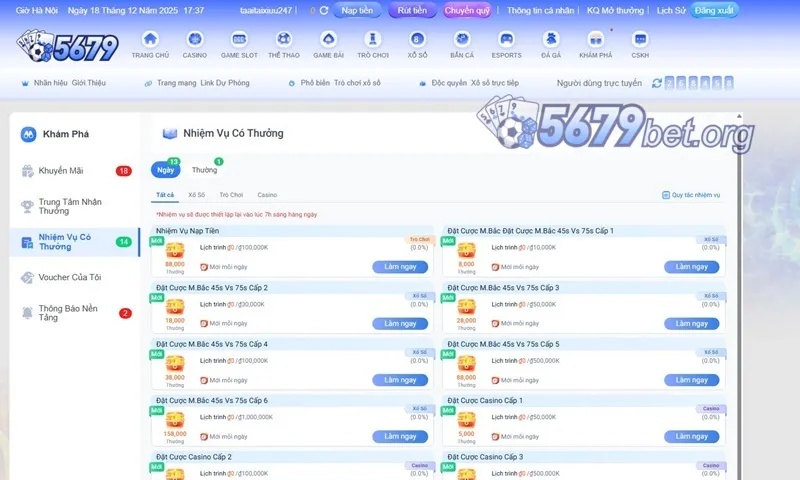This screenshot has height=480, width=800.
Task: Open Khuyến Mãi sidebar item
Action: pos(74,171)
